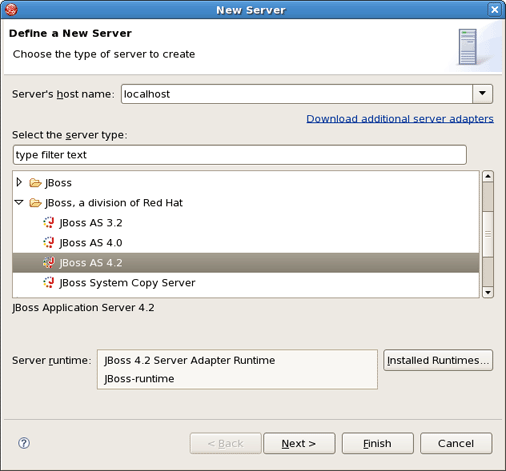Click the JBoss AS 3.2 server icon
506x471 pixels.
pos(49,223)
